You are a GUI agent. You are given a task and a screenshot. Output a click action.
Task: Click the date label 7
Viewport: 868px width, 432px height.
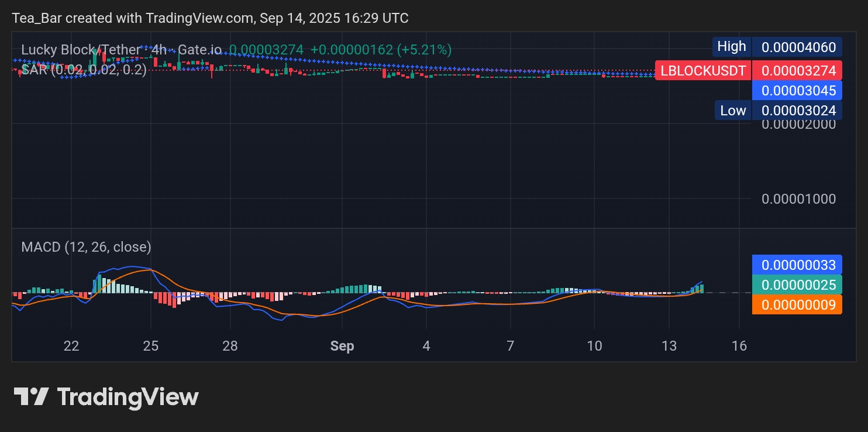[x=511, y=346]
